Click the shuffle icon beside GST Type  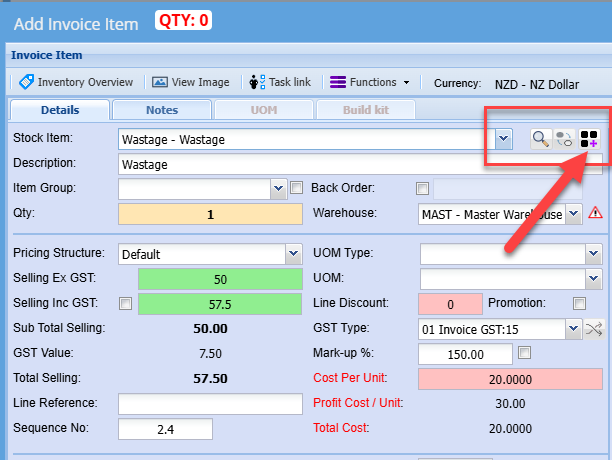pyautogui.click(x=594, y=330)
